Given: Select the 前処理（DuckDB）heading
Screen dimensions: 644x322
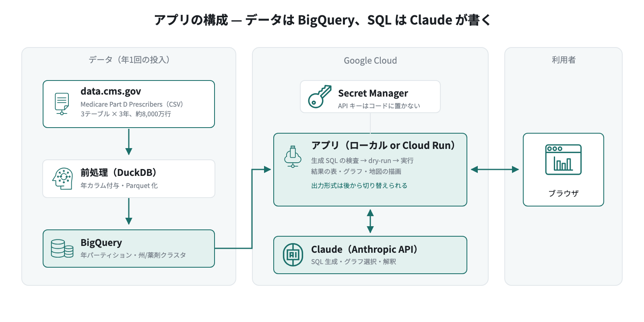Looking at the screenshot, I should pos(119,173).
